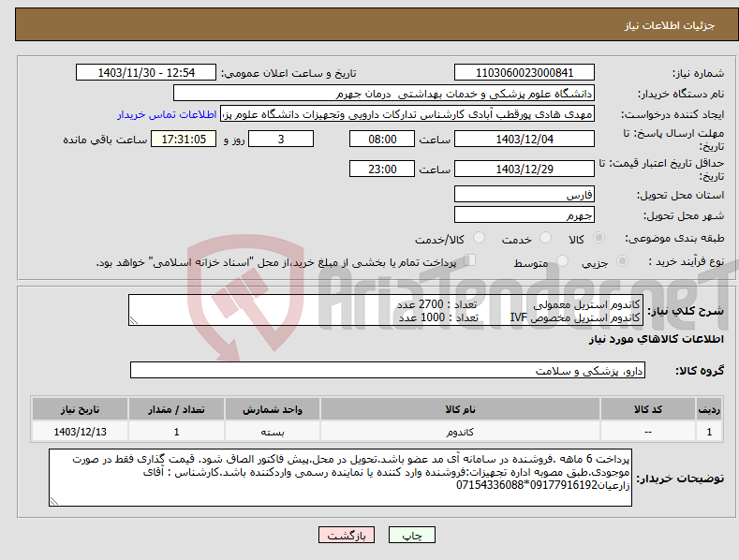Click the general description text area
Screen dimensions: 739x560
pyautogui.click(x=386, y=310)
